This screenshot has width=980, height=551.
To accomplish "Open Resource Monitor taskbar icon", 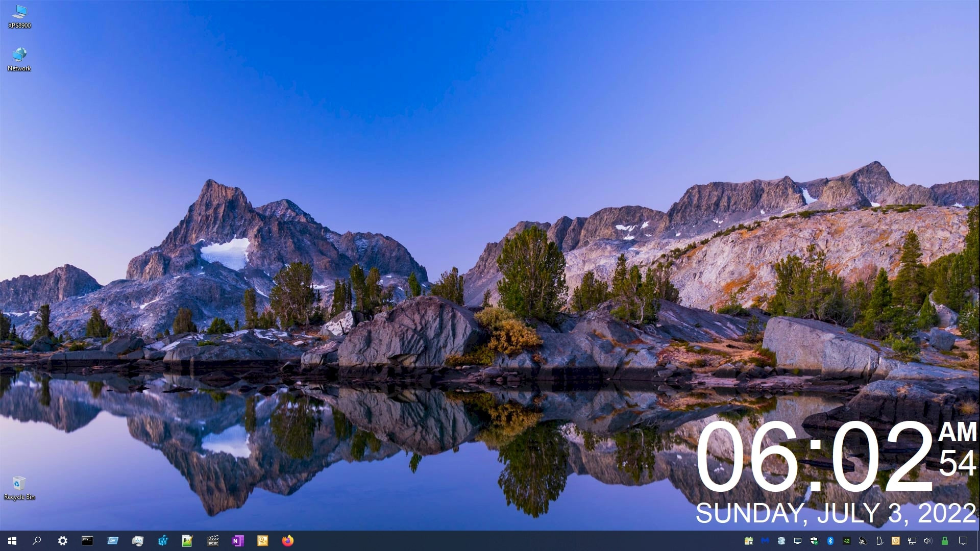I will (137, 541).
